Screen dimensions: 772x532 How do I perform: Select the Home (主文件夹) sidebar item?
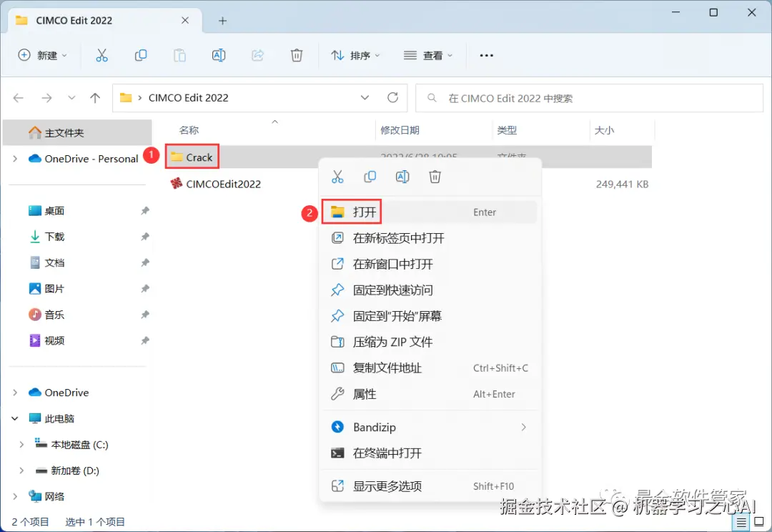(77, 132)
